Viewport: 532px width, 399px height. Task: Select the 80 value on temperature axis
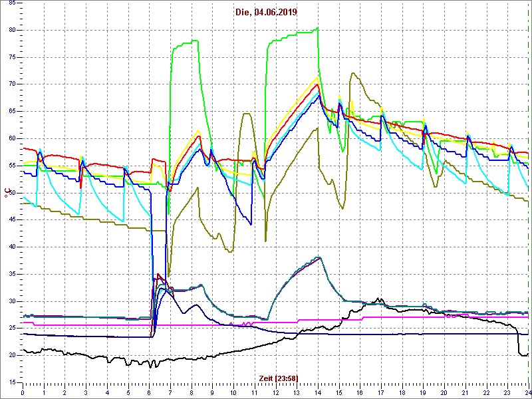tap(11, 30)
